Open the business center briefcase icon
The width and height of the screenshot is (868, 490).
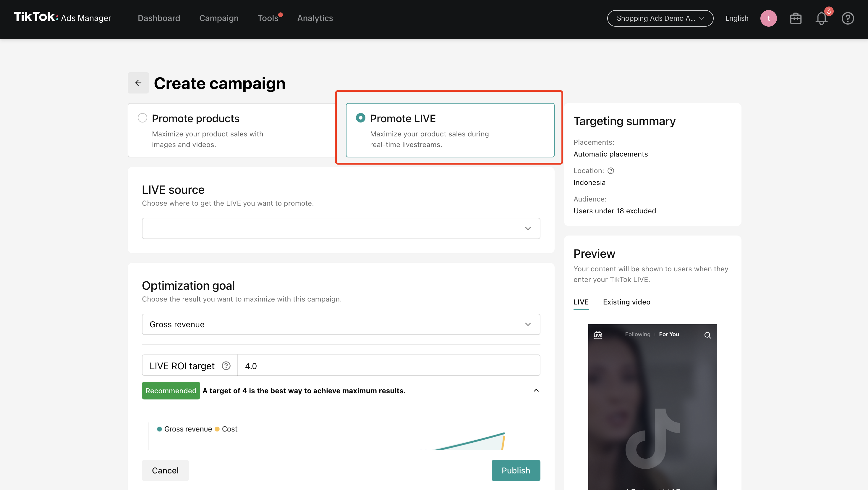[x=796, y=18]
